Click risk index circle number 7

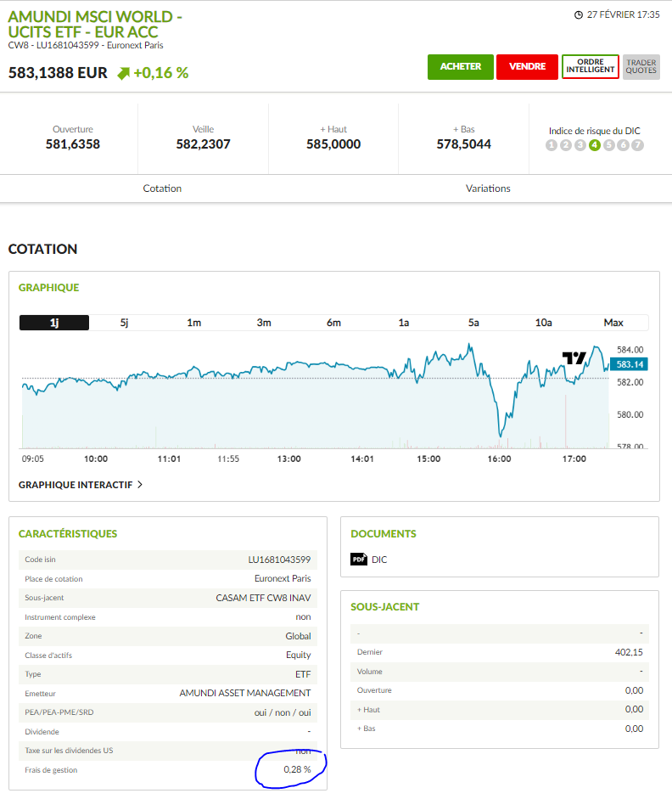[x=638, y=145]
